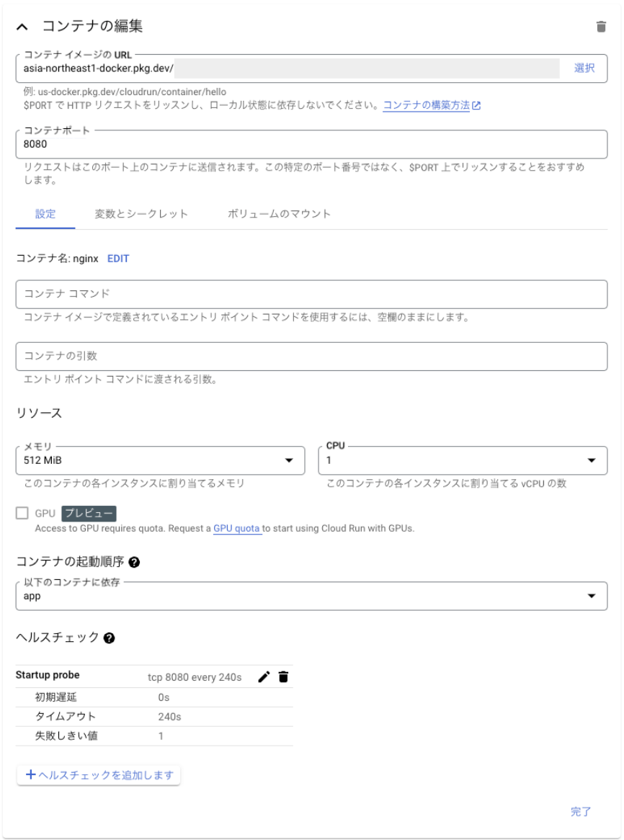Click external link icon after コンテナの構築方法
Image resolution: width=624 pixels, height=840 pixels.
476,105
